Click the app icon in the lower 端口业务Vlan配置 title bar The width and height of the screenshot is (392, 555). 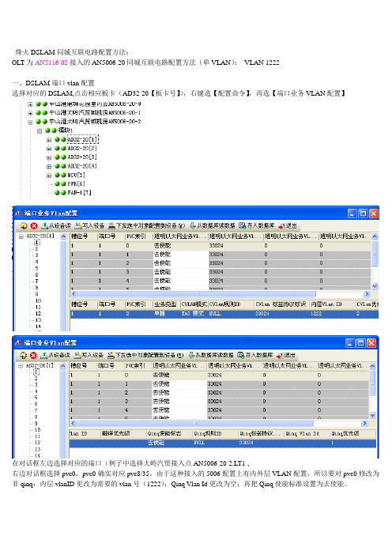tap(18, 342)
